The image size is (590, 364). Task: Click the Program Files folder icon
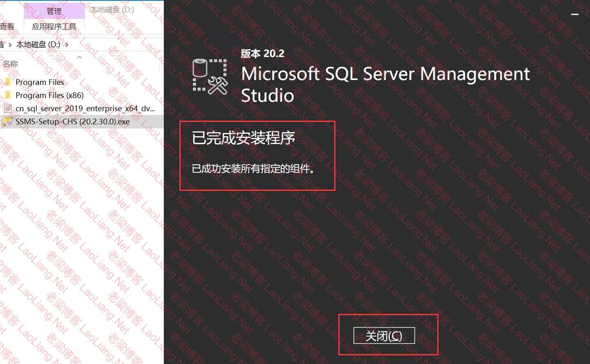click(x=7, y=82)
